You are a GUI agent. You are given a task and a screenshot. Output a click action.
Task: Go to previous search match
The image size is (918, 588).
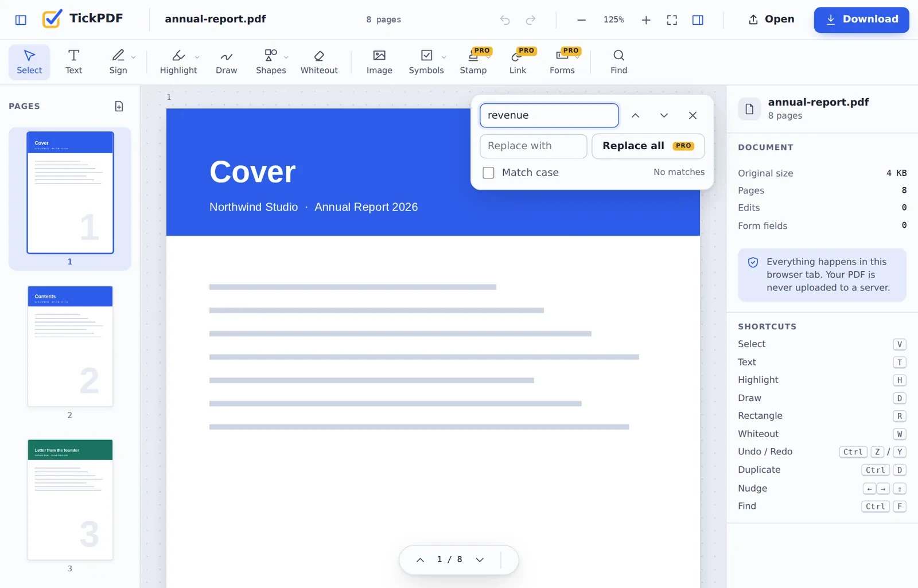click(635, 115)
